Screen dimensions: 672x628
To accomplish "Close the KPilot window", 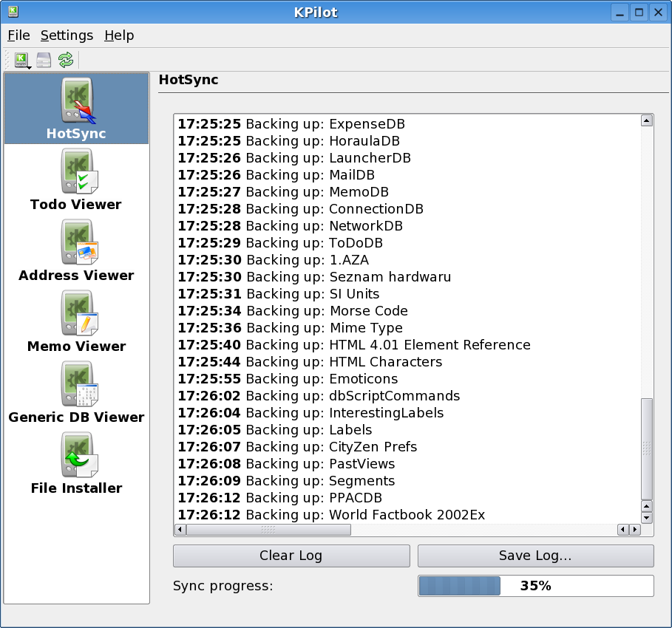I will coord(658,13).
